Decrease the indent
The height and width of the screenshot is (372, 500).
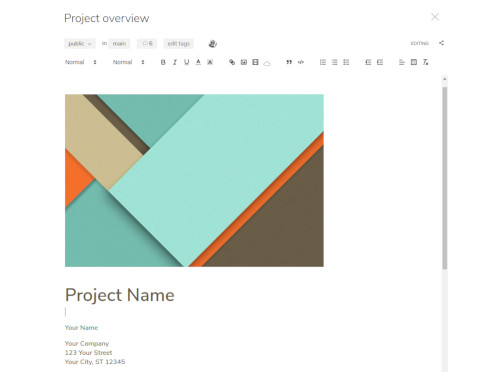point(368,62)
